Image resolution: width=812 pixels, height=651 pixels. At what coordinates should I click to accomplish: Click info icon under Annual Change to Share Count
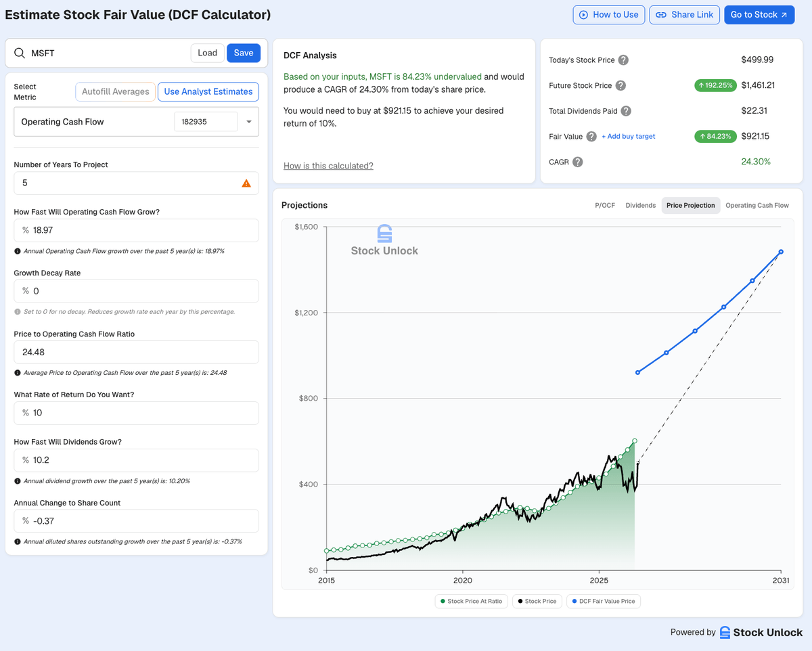click(18, 542)
